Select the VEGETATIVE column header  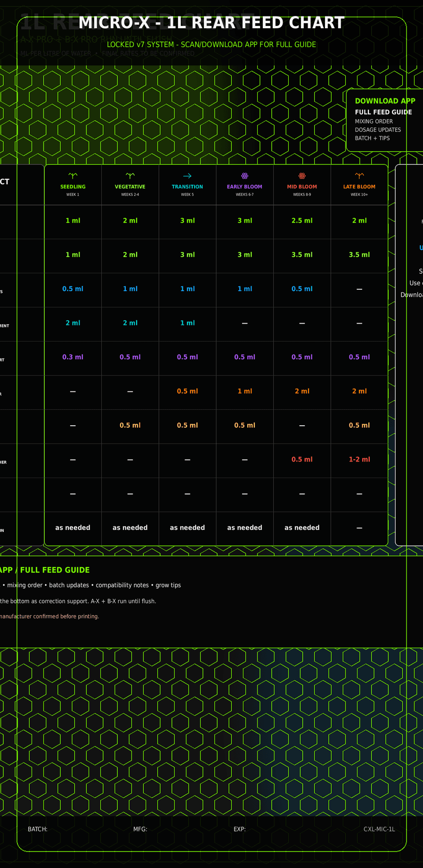(x=130, y=187)
